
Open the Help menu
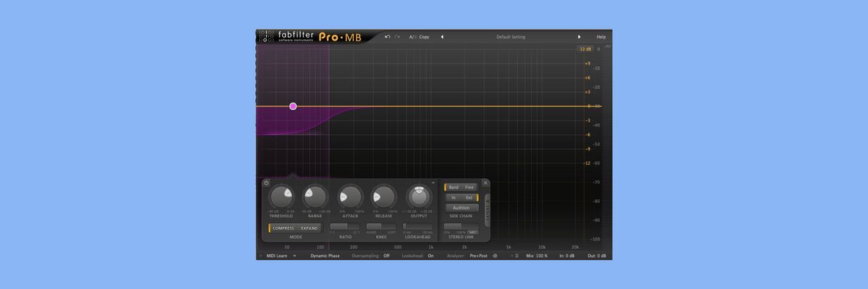pyautogui.click(x=600, y=37)
